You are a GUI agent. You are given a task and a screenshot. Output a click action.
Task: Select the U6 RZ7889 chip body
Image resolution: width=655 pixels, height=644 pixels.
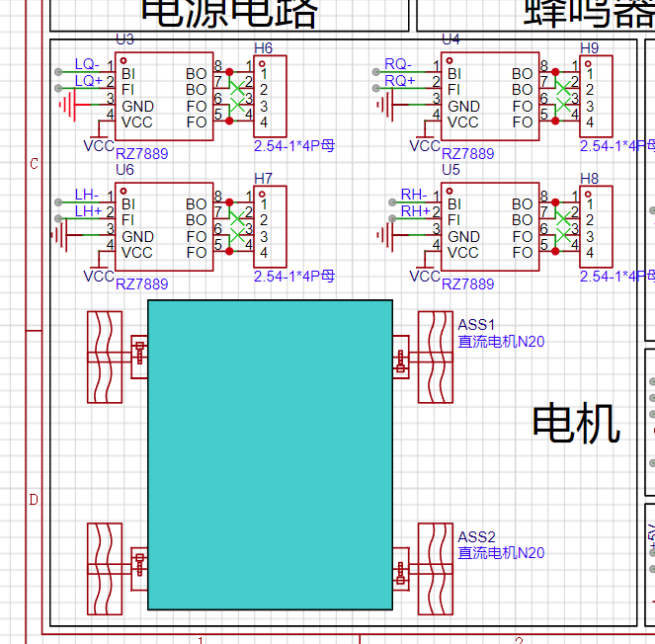[x=164, y=227]
